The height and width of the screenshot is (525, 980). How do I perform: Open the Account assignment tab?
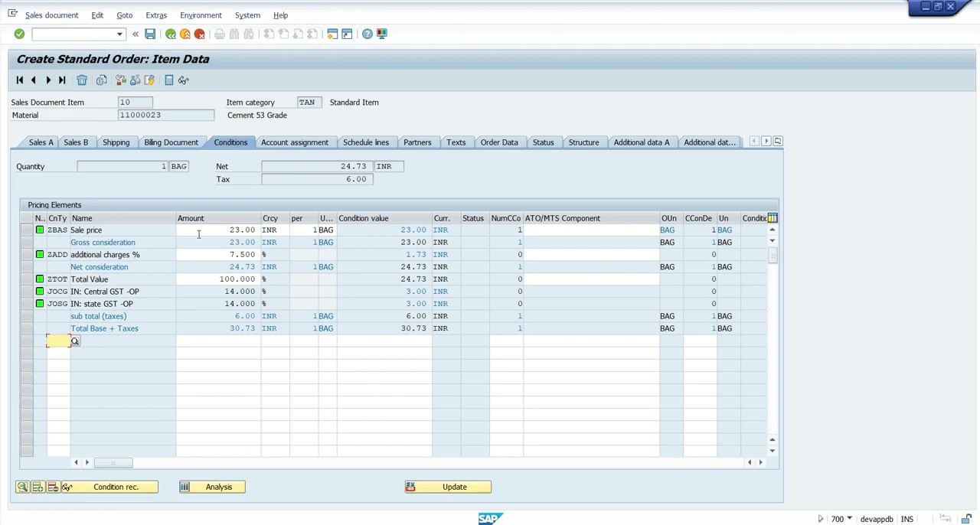click(295, 142)
